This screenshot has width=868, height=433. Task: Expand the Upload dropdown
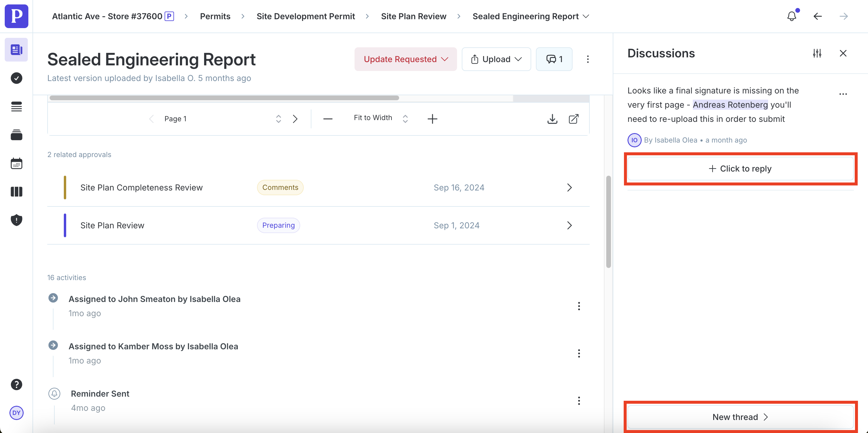point(496,59)
